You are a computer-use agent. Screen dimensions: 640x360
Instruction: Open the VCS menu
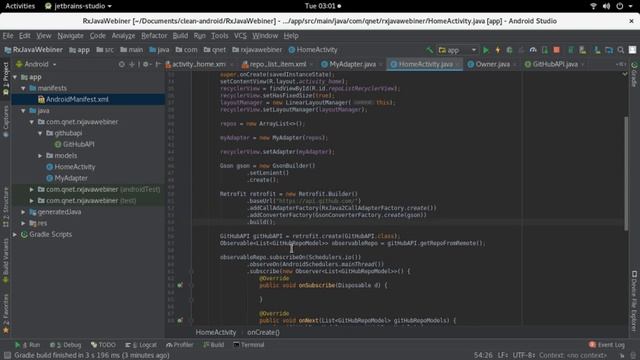[x=240, y=36]
